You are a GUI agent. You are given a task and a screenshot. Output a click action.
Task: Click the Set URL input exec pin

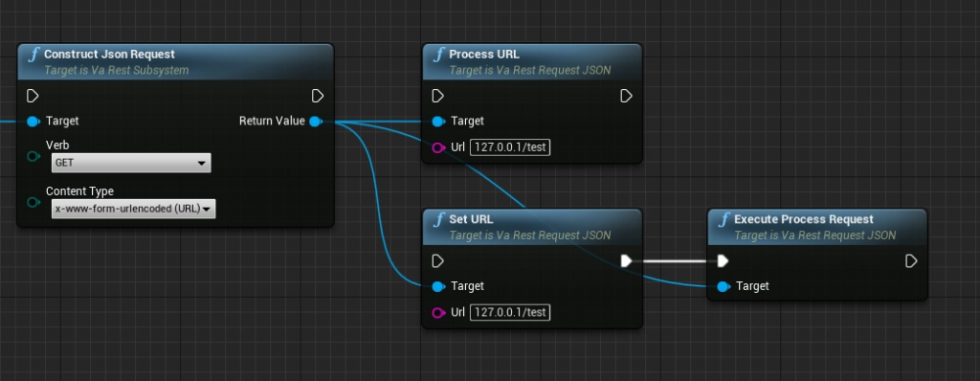(438, 261)
